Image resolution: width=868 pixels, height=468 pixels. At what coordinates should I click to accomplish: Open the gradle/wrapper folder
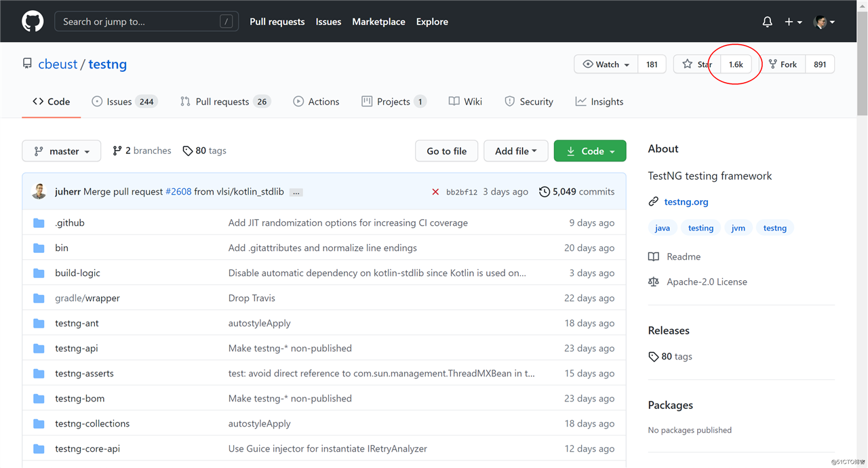click(87, 298)
